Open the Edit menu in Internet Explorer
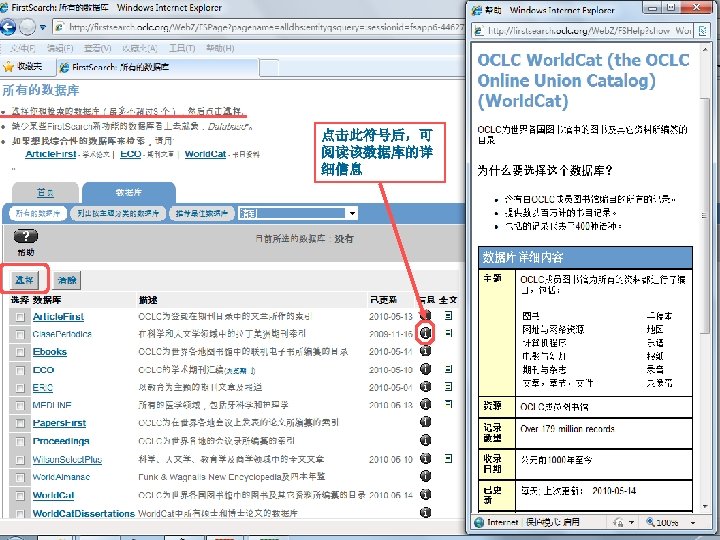The image size is (720, 540). 60,48
